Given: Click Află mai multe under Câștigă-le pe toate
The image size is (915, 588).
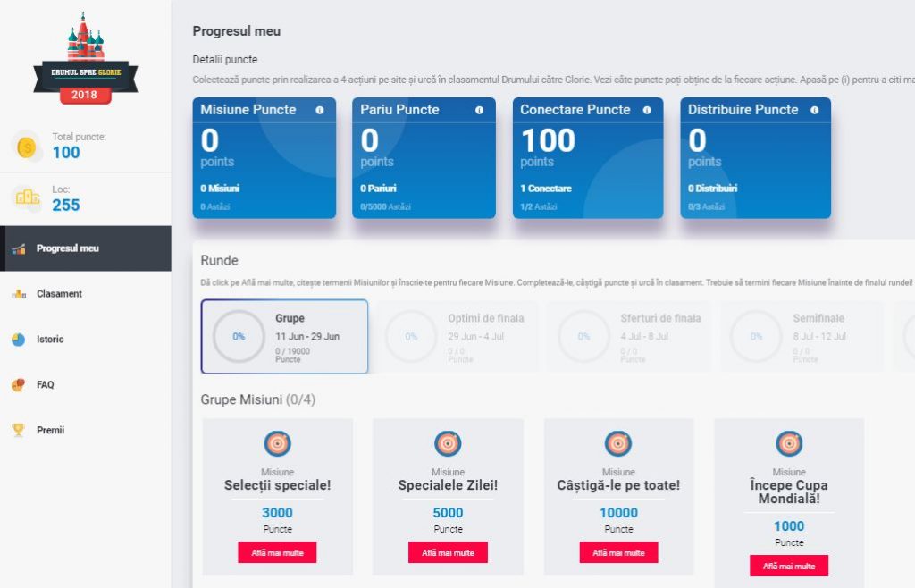Looking at the screenshot, I should coord(618,552).
